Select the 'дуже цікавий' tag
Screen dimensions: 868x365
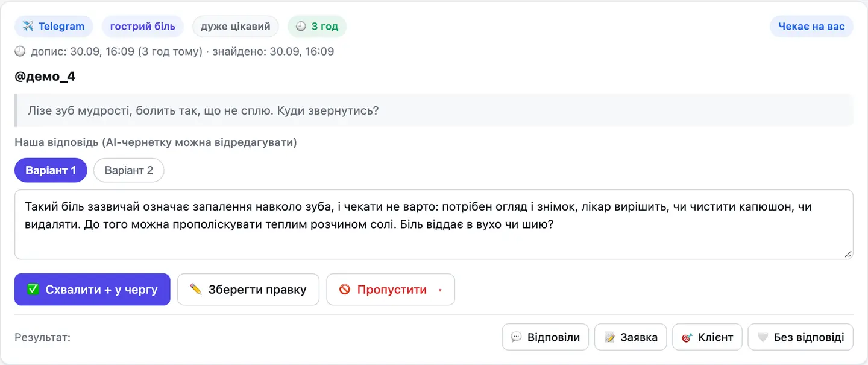point(236,27)
